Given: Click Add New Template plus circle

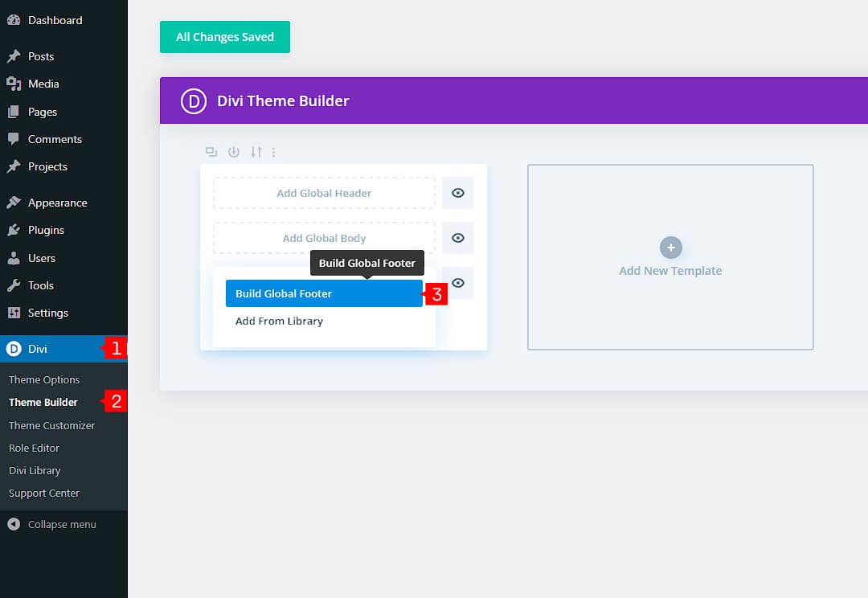Looking at the screenshot, I should 670,248.
